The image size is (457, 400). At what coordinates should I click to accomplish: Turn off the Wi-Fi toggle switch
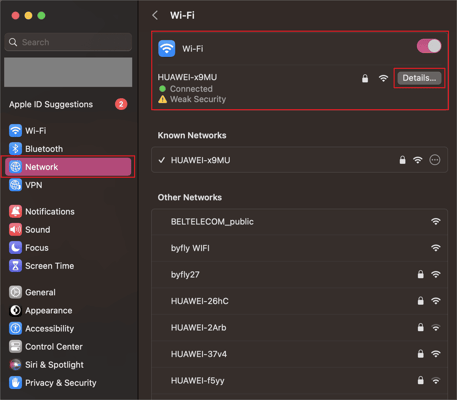[429, 46]
